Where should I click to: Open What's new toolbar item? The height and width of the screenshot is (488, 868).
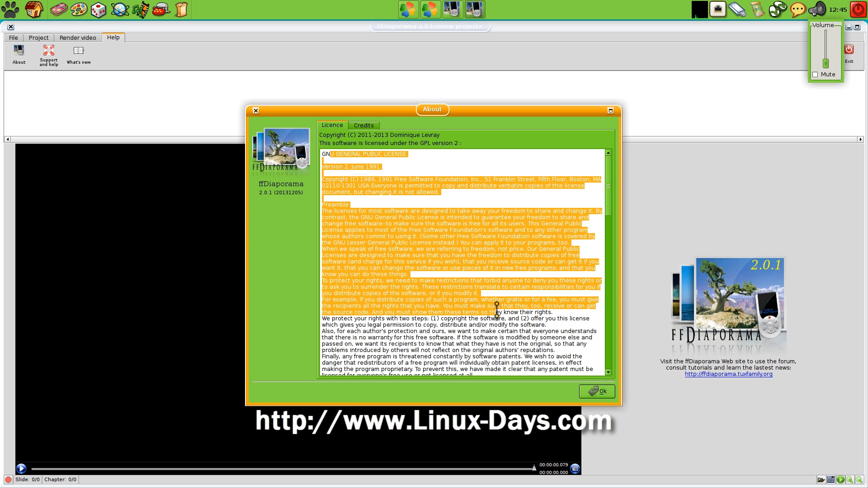(79, 55)
